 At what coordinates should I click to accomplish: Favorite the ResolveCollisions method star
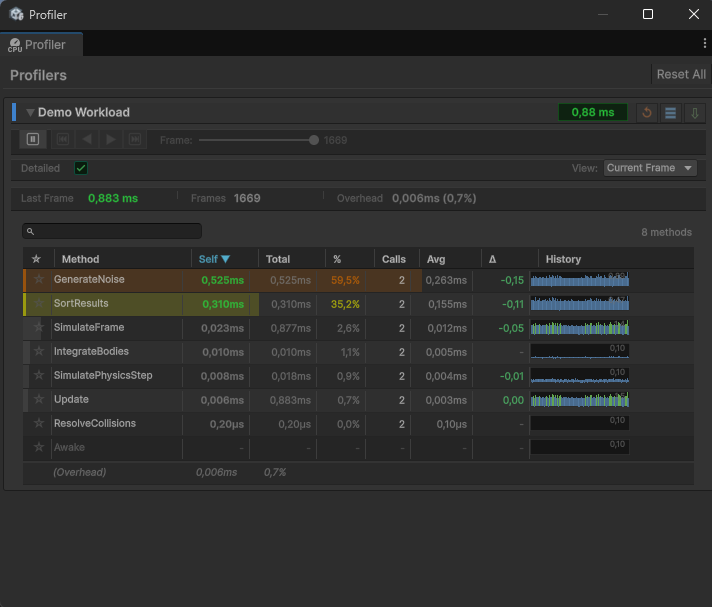pyautogui.click(x=39, y=424)
